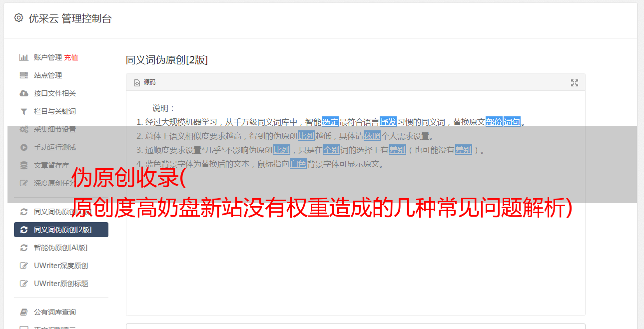Click the bar chart icon for 账户管理
The width and height of the screenshot is (644, 329).
23,57
